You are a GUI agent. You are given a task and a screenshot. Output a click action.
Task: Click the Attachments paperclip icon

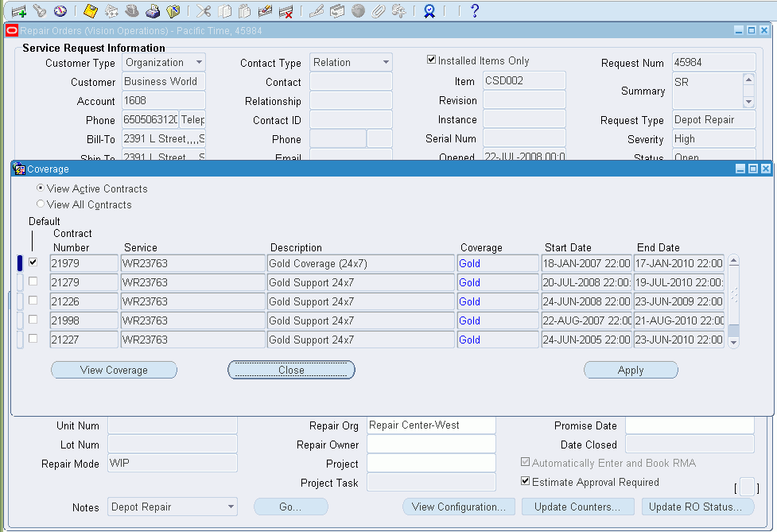pos(379,11)
